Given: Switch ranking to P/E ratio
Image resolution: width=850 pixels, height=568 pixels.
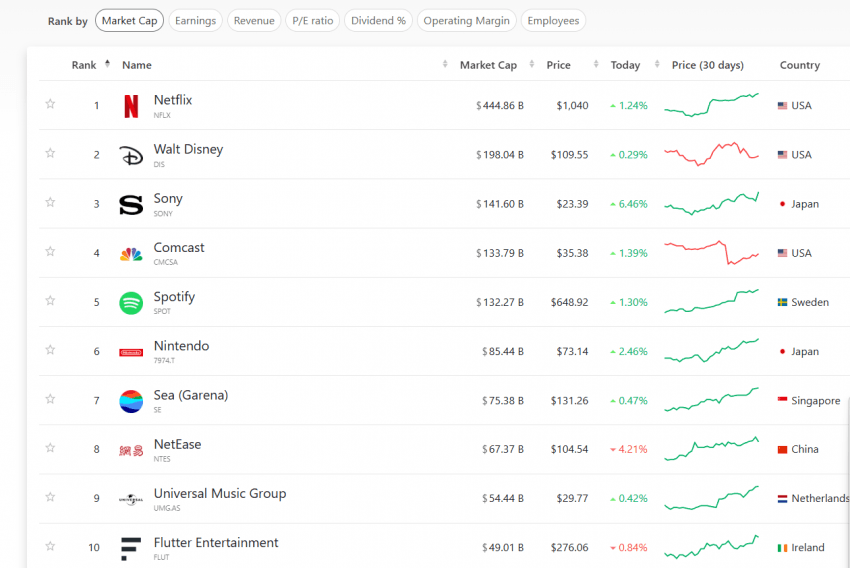Looking at the screenshot, I should pos(312,20).
